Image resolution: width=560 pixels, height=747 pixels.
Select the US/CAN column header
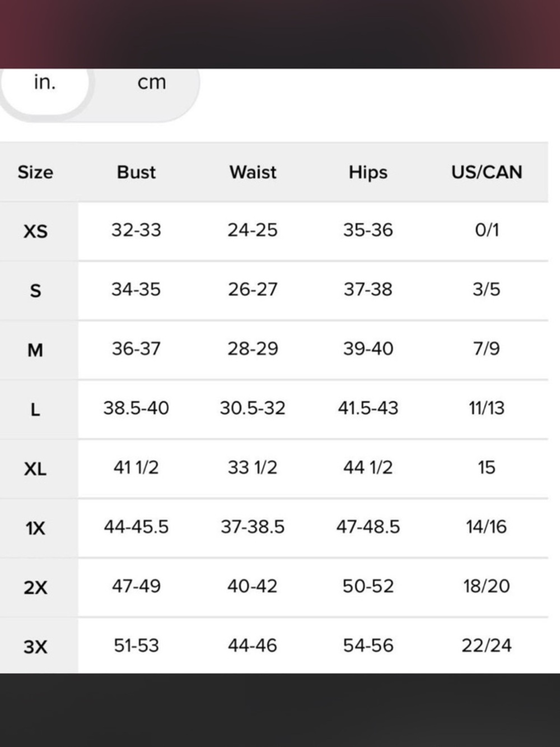click(x=487, y=172)
